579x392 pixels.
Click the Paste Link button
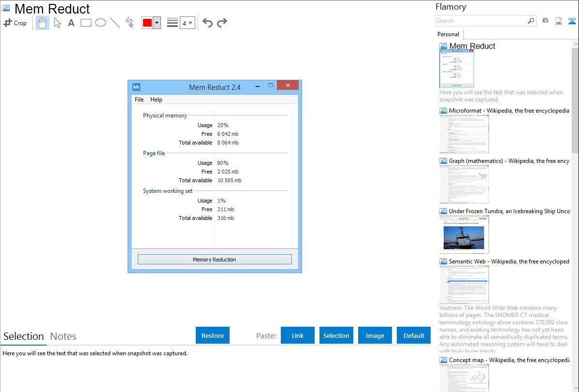(x=298, y=335)
